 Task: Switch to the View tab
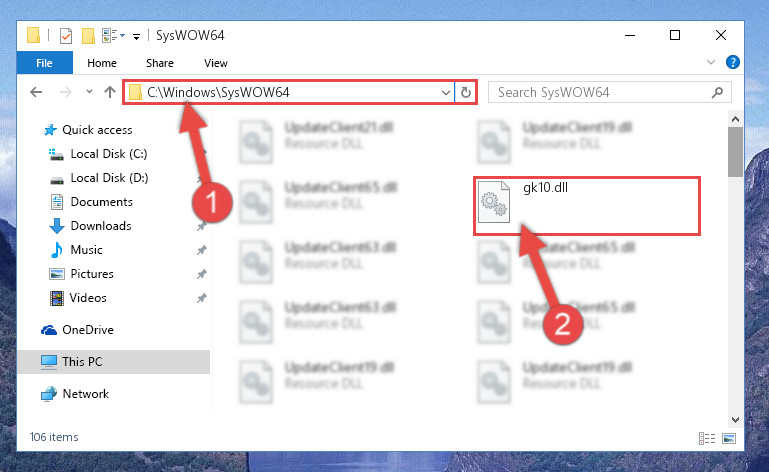pyautogui.click(x=216, y=63)
